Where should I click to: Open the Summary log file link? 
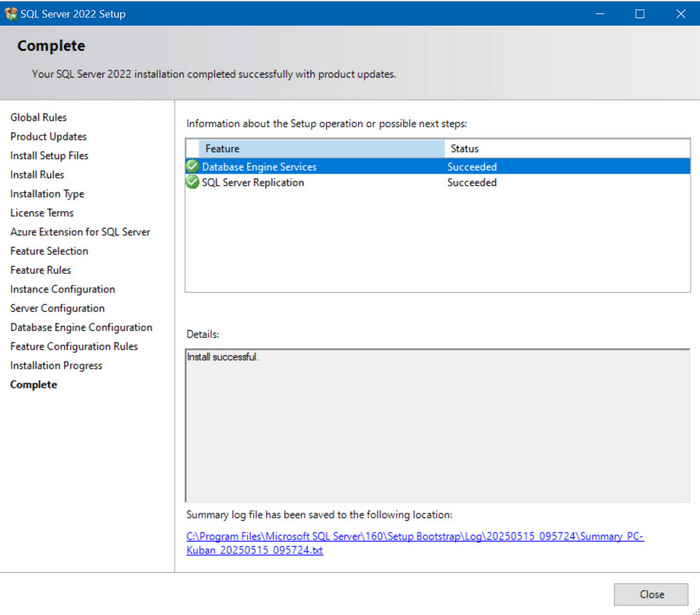[414, 543]
